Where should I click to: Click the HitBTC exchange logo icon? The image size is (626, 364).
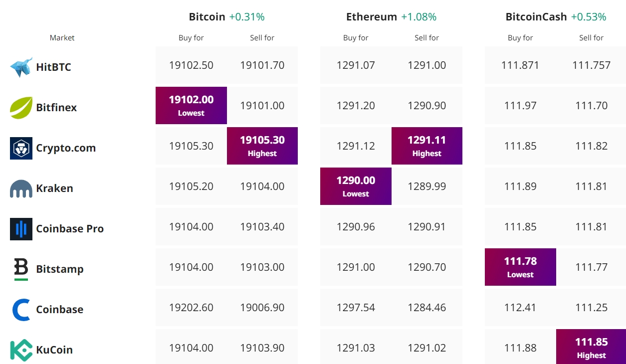point(21,67)
